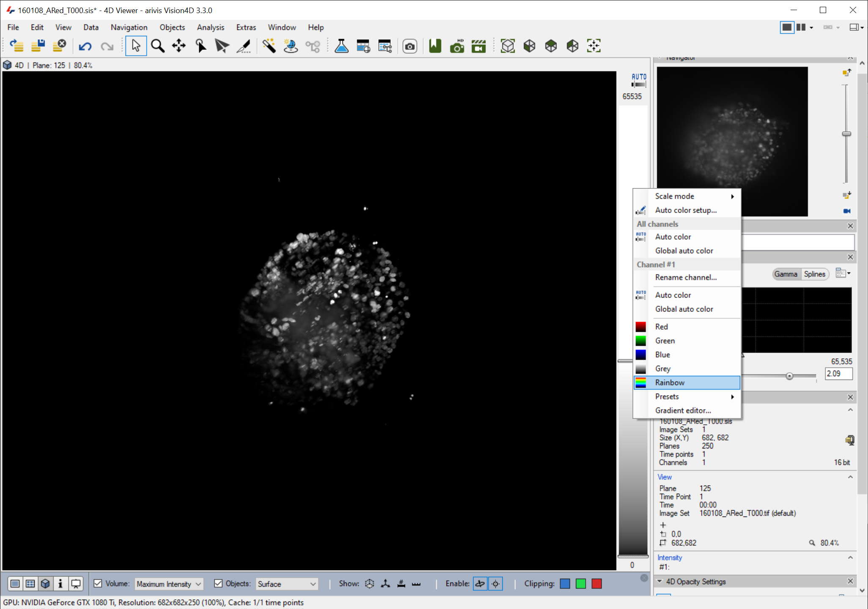Viewport: 868px width, 609px height.
Task: Take a snapshot with the camera icon
Action: pyautogui.click(x=410, y=46)
